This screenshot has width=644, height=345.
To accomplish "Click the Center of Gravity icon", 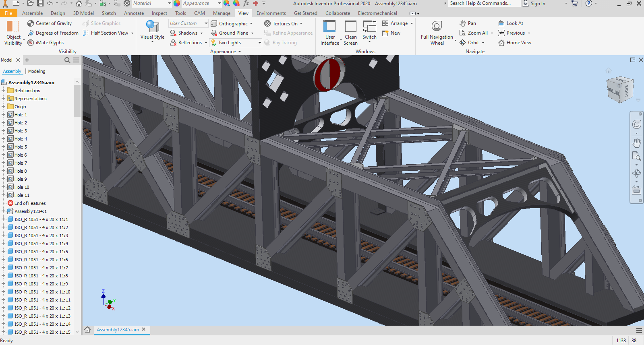I will 31,23.
